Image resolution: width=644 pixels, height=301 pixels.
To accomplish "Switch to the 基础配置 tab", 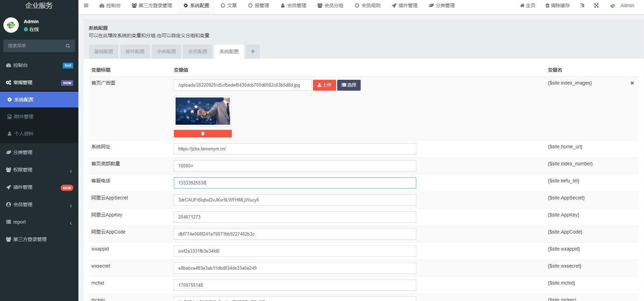I will (x=104, y=51).
